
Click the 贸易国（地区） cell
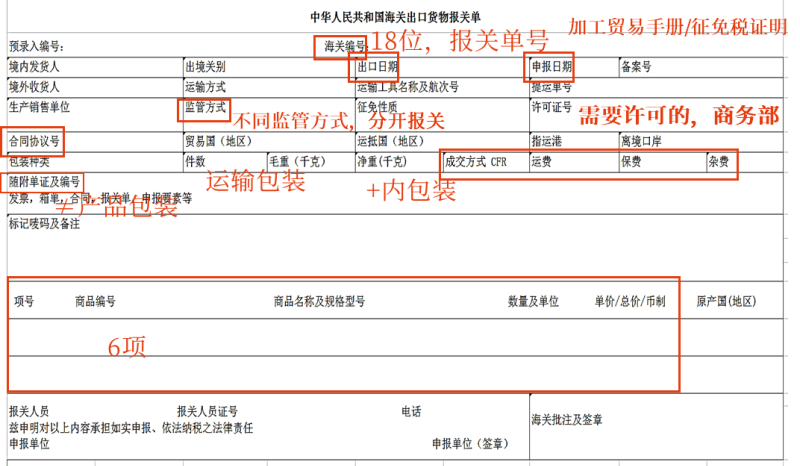tap(269, 142)
